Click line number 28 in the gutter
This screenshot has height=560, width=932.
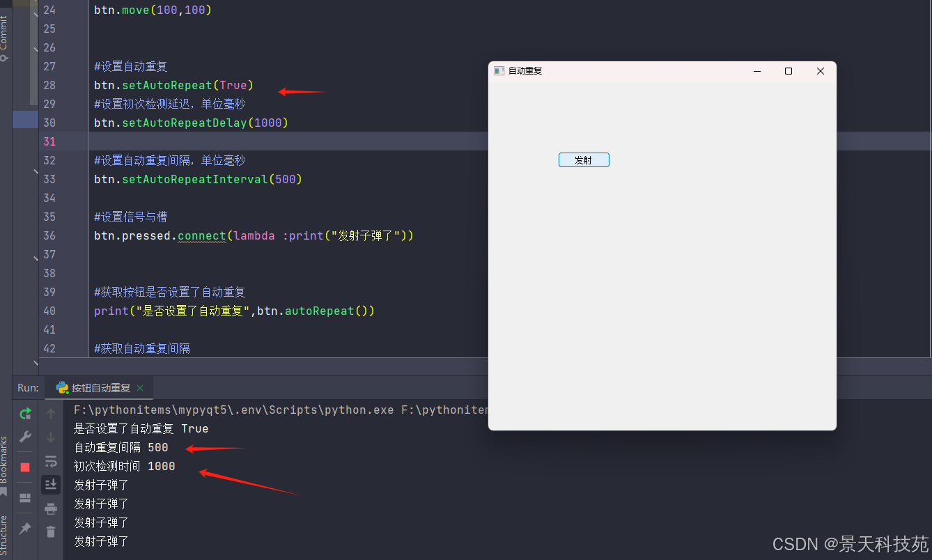coord(49,85)
